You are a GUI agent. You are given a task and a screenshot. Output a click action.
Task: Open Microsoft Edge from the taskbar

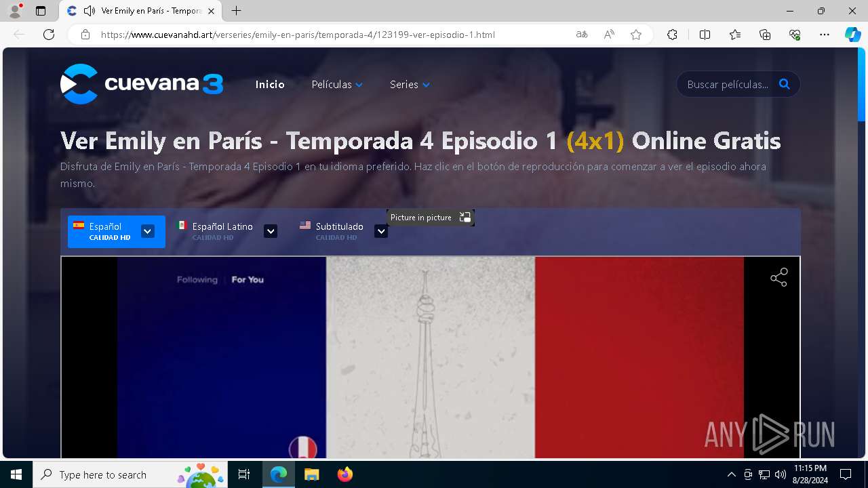279,474
